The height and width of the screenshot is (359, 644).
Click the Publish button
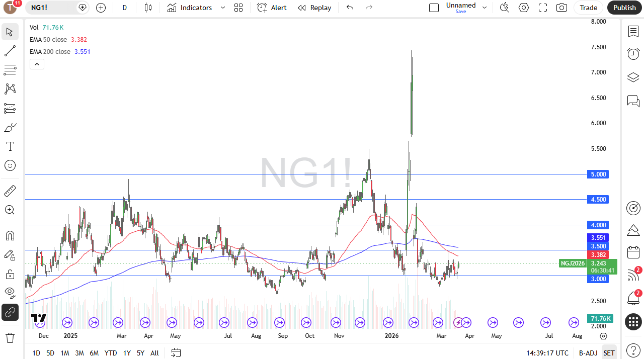(624, 8)
